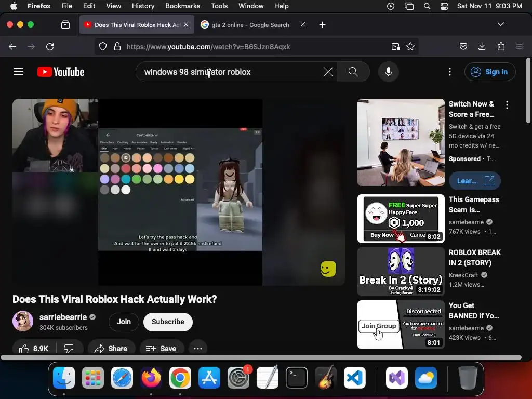Select the Does This Viral Roblox Hack tab
Image resolution: width=532 pixels, height=399 pixels.
(x=137, y=24)
